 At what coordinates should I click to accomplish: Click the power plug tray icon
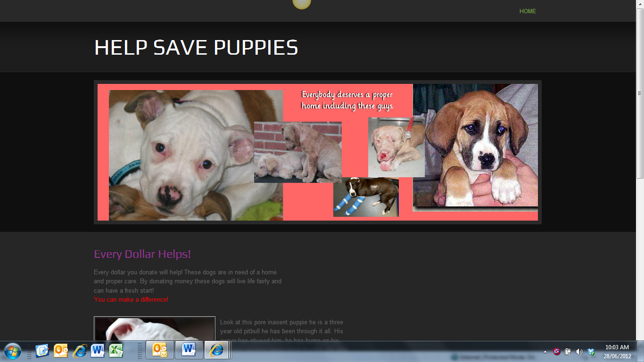[x=568, y=352]
